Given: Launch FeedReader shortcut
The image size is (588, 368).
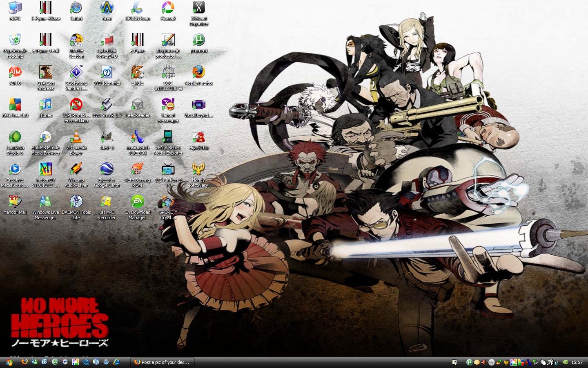Looking at the screenshot, I should [x=138, y=108].
